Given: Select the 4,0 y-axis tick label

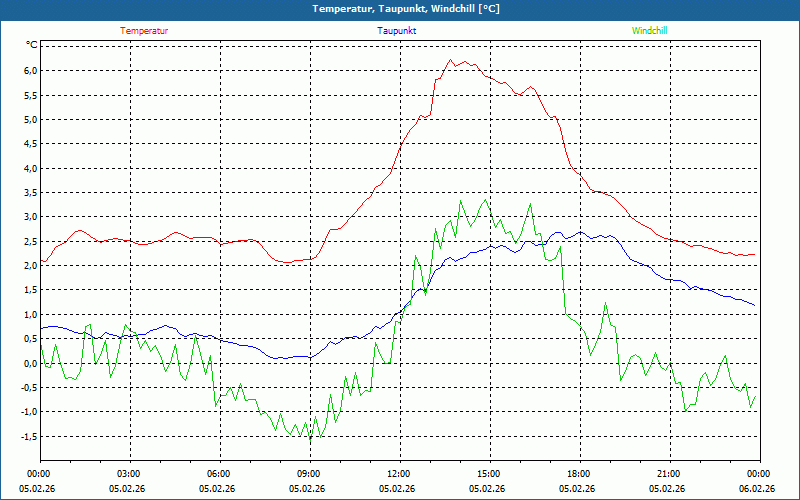Looking at the screenshot, I should (29, 168).
